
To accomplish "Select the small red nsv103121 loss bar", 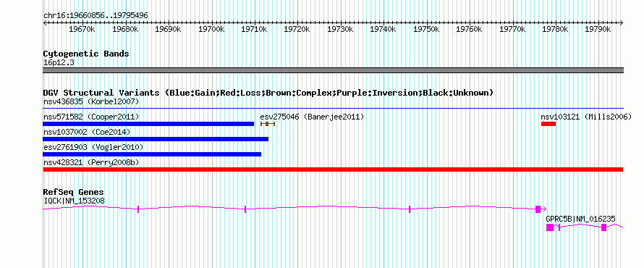I will point(548,124).
